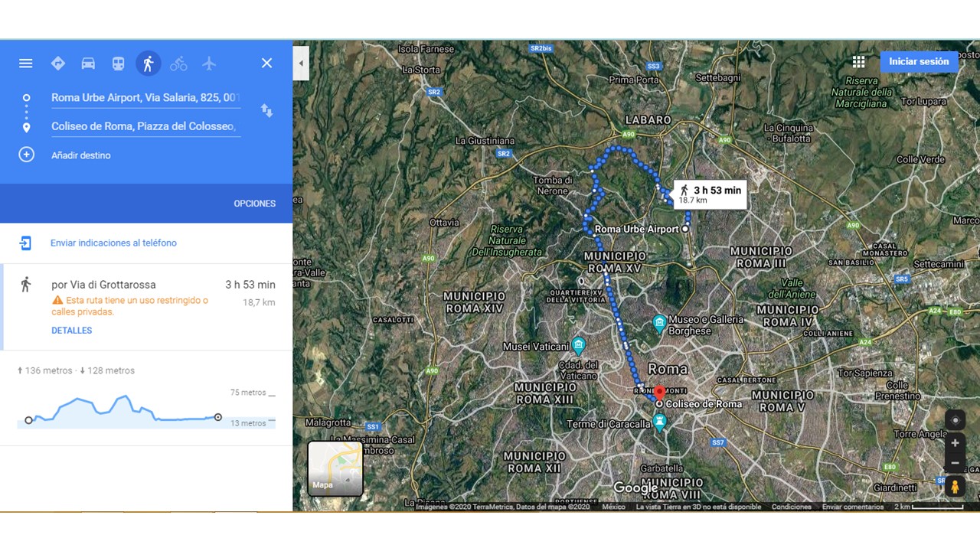The height and width of the screenshot is (551, 980).
Task: Switch to public transit mode icon
Action: click(118, 64)
